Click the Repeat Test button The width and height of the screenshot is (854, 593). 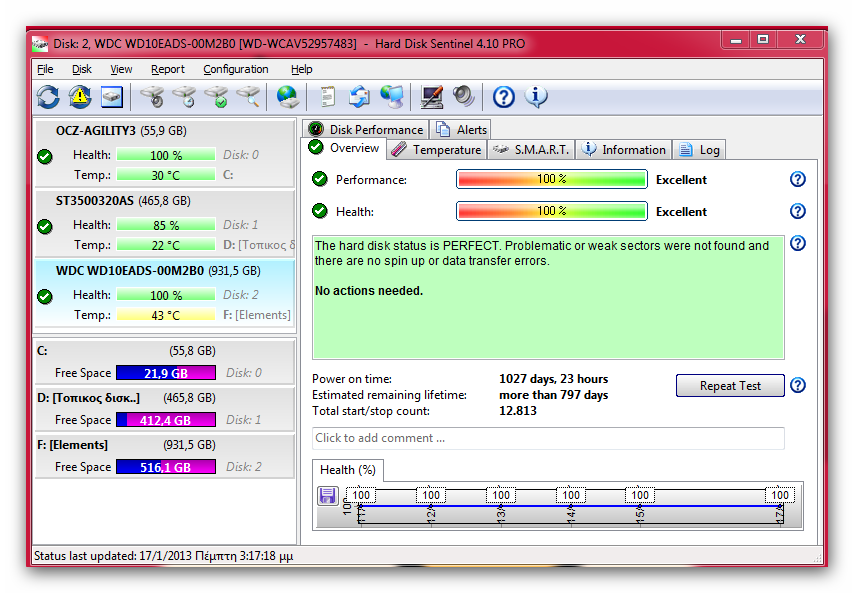(x=730, y=386)
